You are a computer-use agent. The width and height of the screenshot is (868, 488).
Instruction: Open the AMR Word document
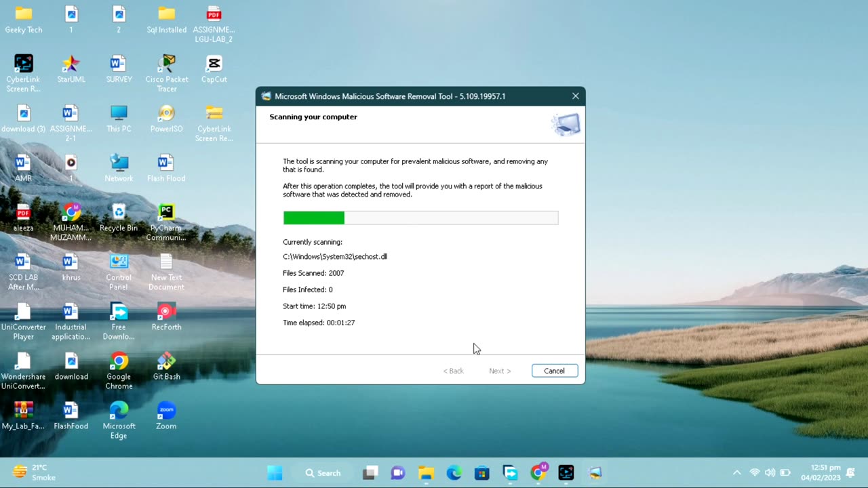click(x=24, y=169)
